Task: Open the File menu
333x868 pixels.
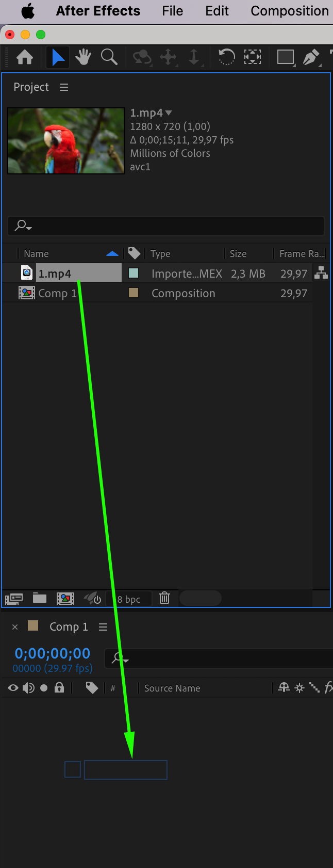Action: 172,11
